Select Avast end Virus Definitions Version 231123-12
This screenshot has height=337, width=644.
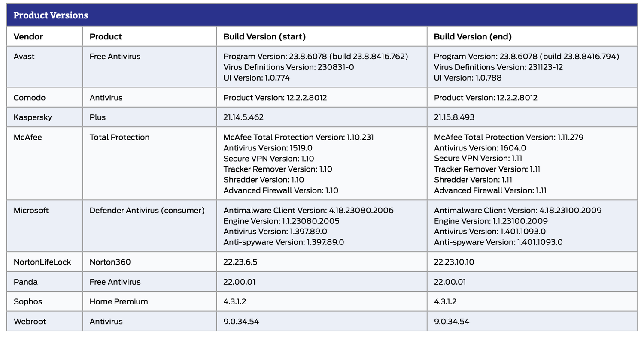498,67
